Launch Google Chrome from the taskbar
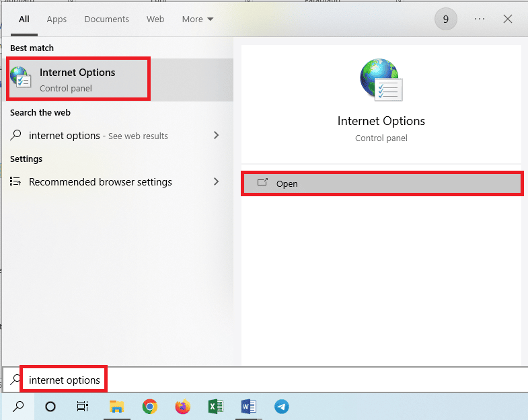Image resolution: width=528 pixels, height=420 pixels. click(150, 407)
